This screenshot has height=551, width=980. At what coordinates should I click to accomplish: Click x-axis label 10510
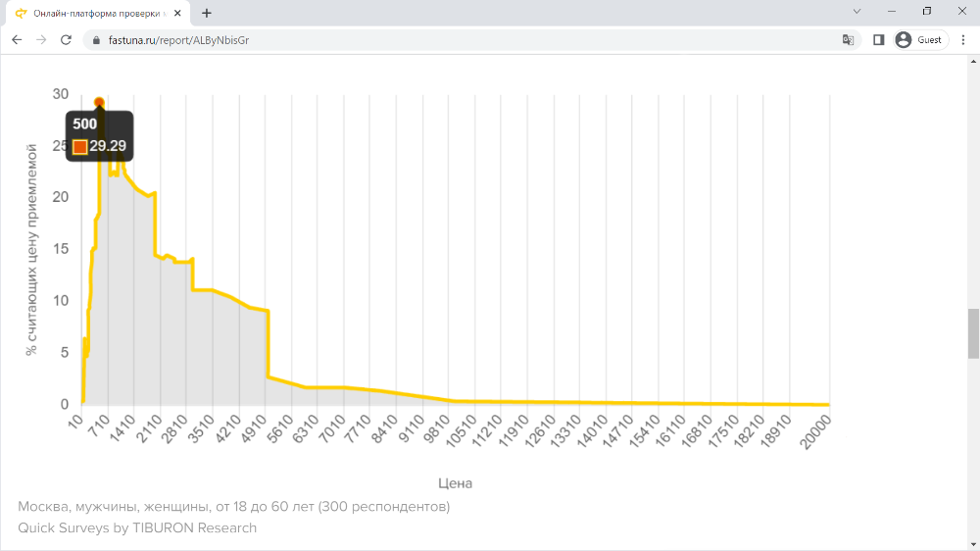[x=462, y=431]
